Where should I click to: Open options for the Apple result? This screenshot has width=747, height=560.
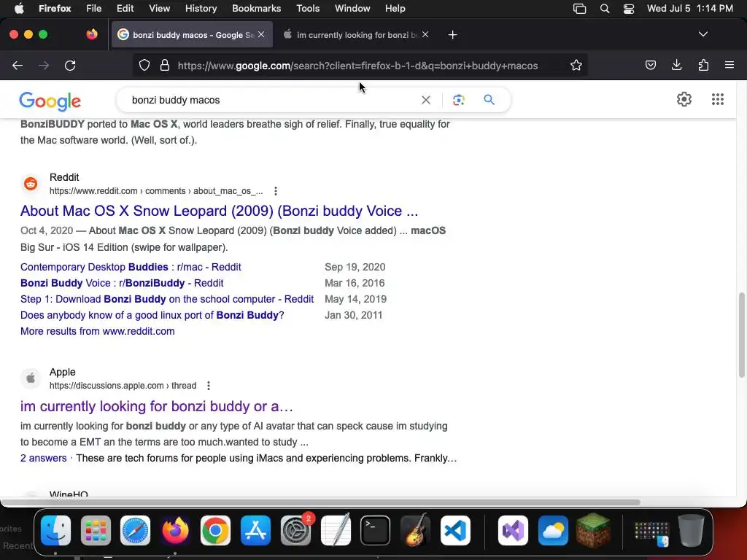point(208,386)
